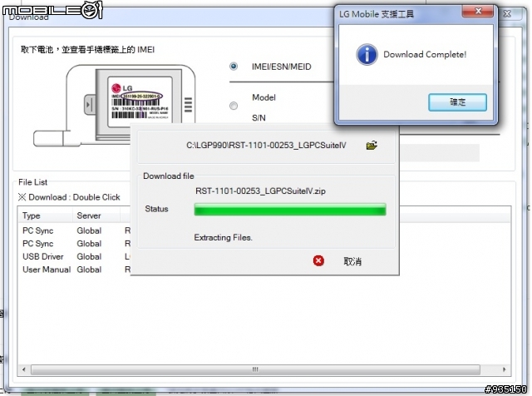Image resolution: width=532 pixels, height=396 pixels.
Task: Click the right scroll arrow of file list
Action: 505,369
